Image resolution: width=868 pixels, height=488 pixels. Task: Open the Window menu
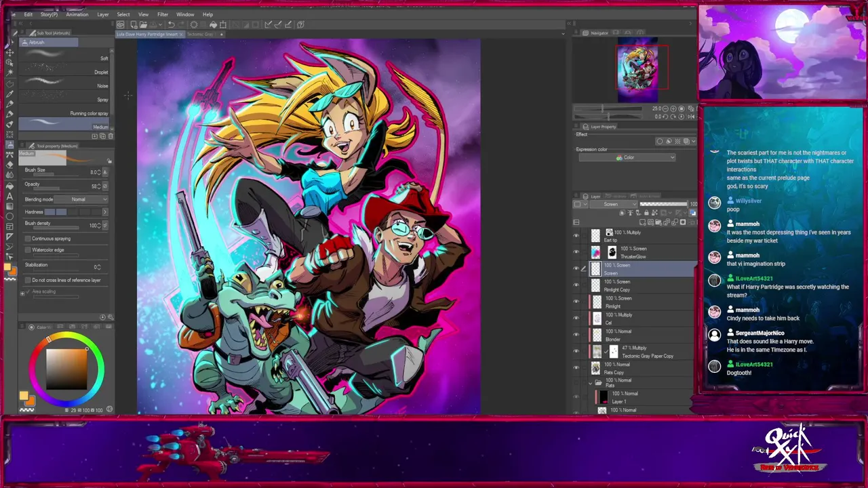tap(185, 14)
